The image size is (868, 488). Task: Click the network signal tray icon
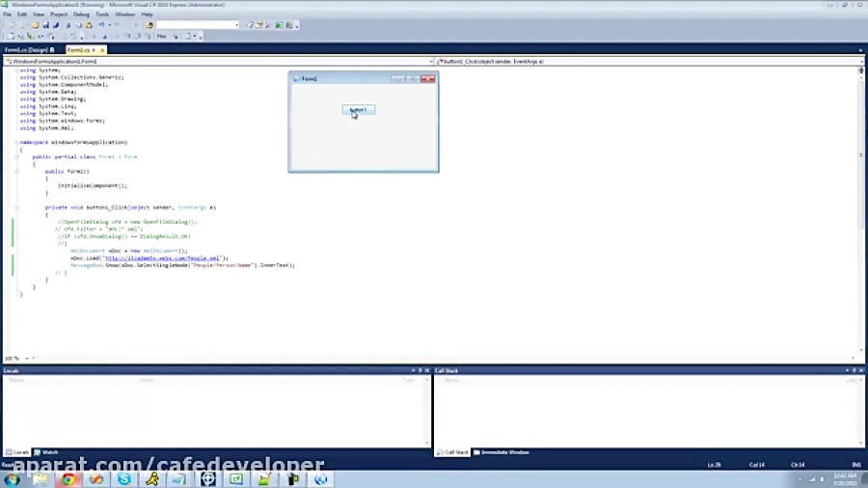[813, 479]
